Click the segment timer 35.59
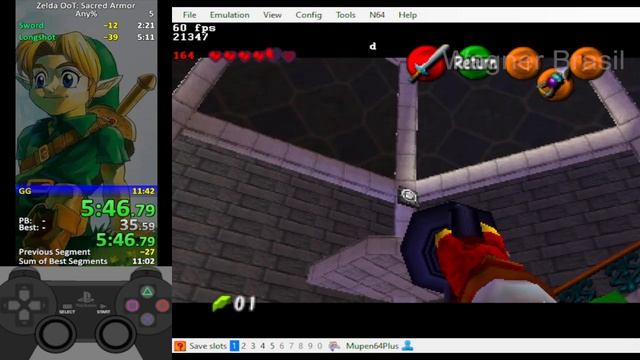Image resolution: width=640 pixels, height=360 pixels. tap(138, 225)
